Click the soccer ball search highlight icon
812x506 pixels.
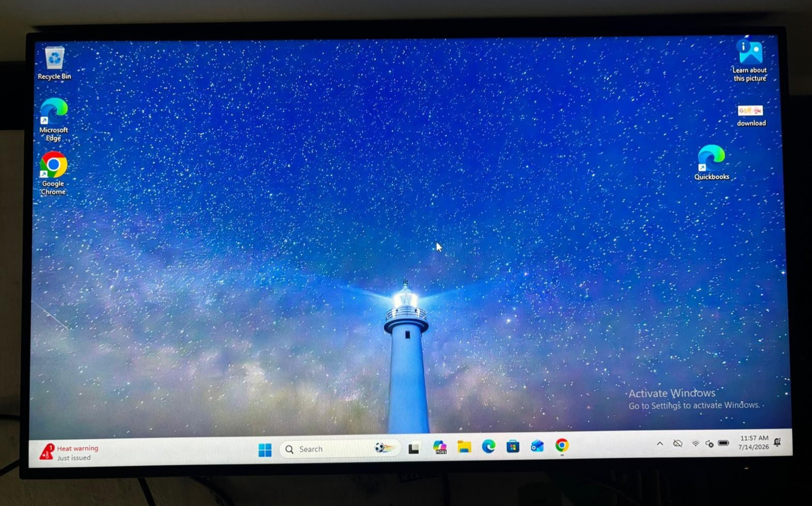click(384, 447)
